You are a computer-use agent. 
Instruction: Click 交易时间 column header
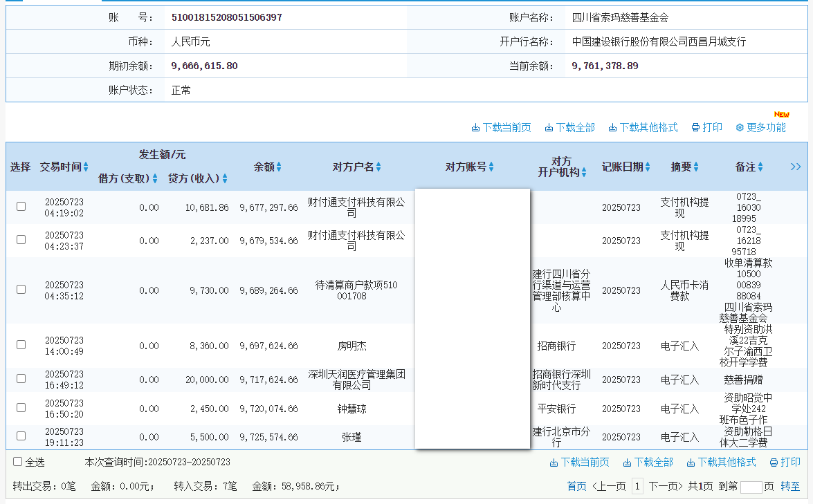pyautogui.click(x=61, y=167)
